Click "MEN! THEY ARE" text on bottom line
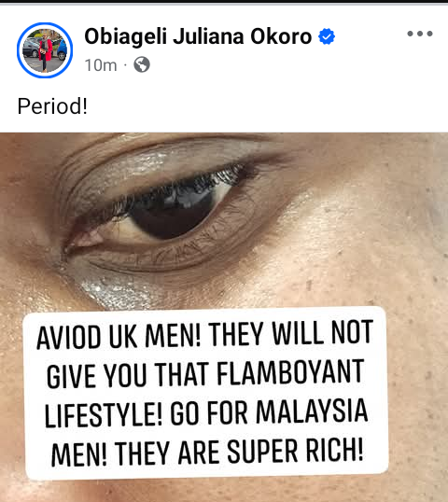Screen dimensions: 448x502 135,453
